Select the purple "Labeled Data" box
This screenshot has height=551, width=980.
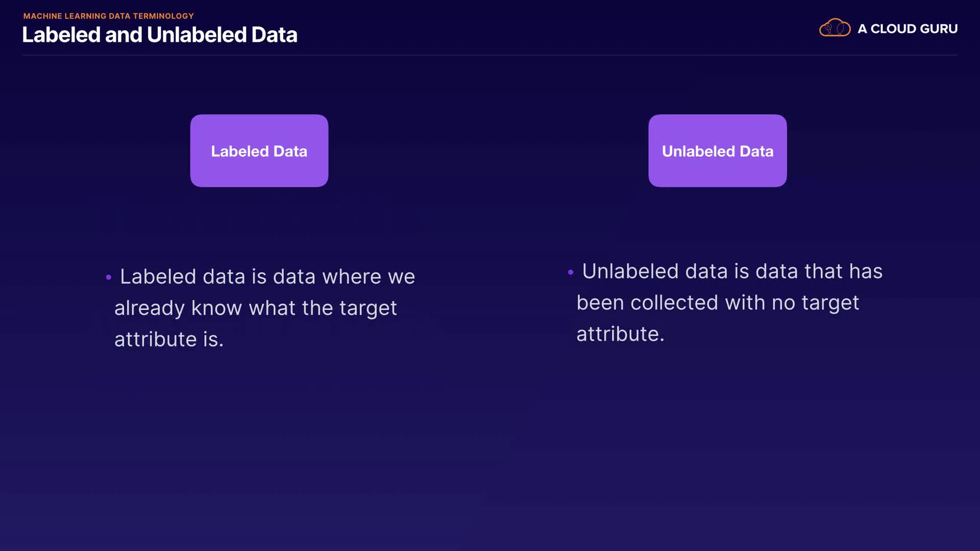click(x=259, y=151)
